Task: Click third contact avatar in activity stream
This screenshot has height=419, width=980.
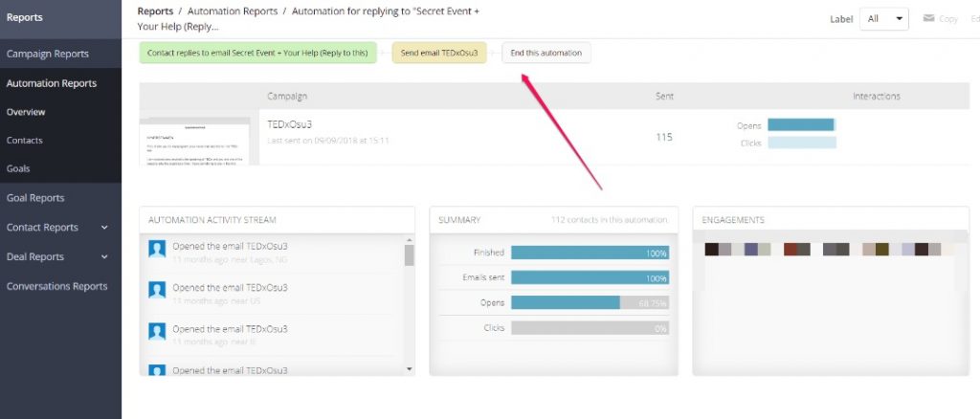Action: coord(158,333)
